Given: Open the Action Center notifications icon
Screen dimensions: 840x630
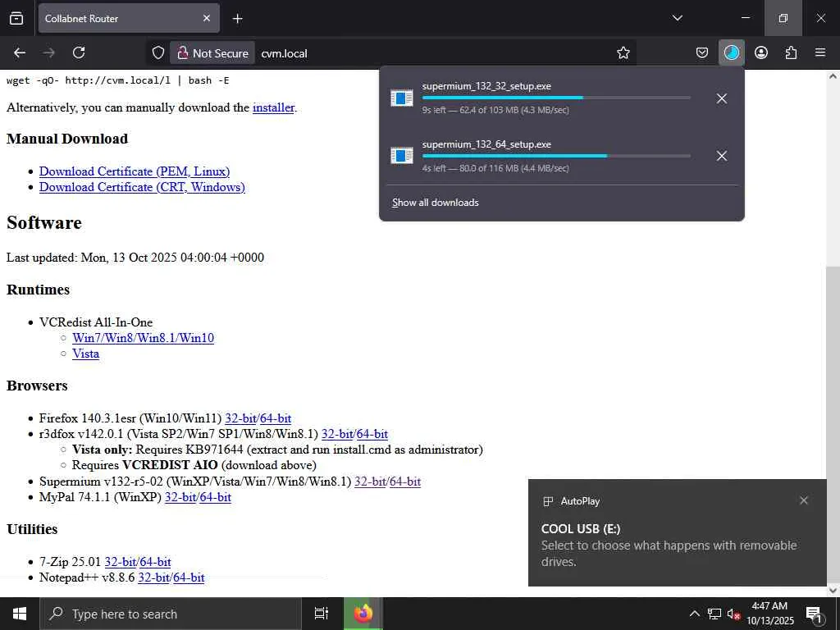Looking at the screenshot, I should [x=814, y=614].
